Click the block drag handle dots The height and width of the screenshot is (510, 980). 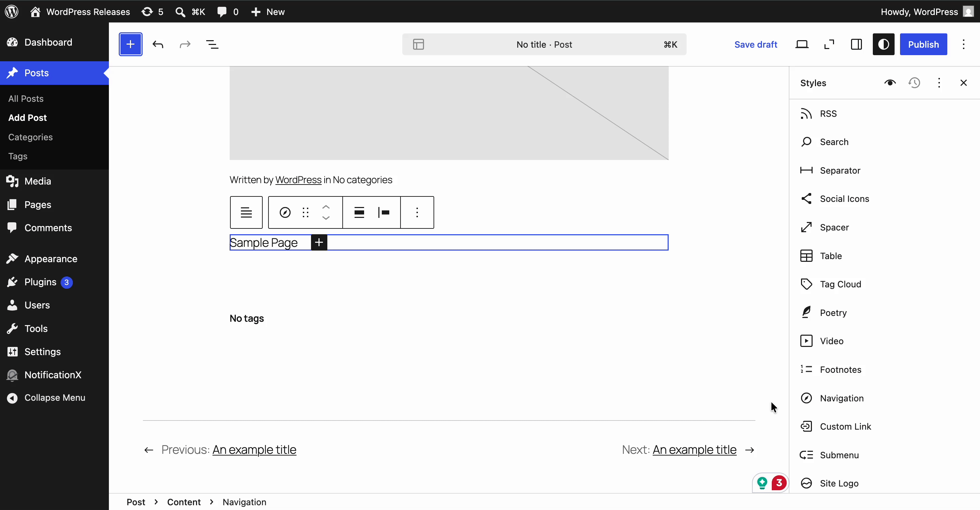(306, 212)
